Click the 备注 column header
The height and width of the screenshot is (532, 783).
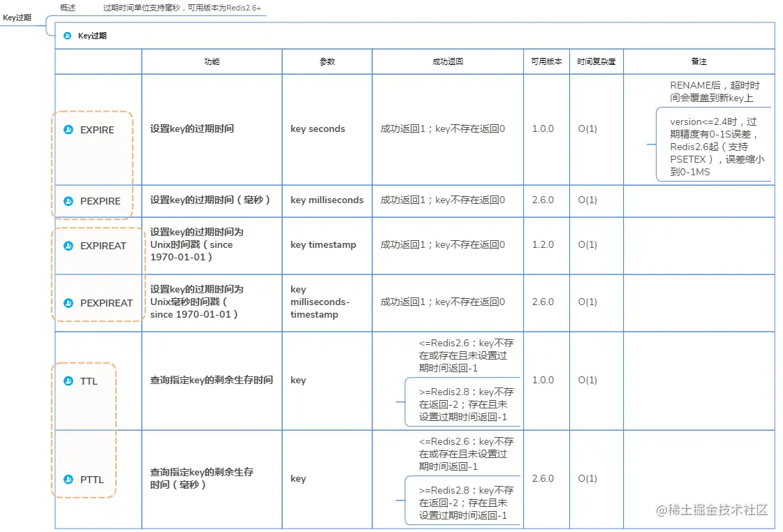(x=698, y=61)
